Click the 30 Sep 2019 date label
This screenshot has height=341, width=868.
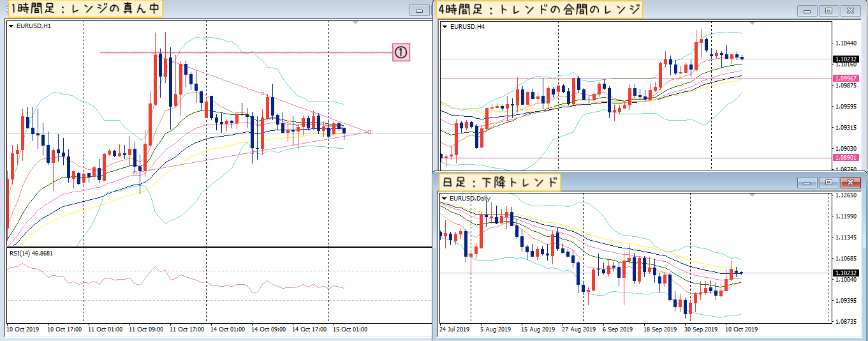[x=700, y=330]
